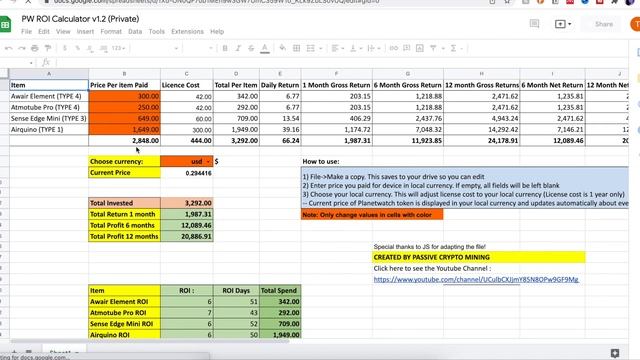640x360 pixels.
Task: Select the Awair Element price cell 300.00
Action: click(124, 96)
